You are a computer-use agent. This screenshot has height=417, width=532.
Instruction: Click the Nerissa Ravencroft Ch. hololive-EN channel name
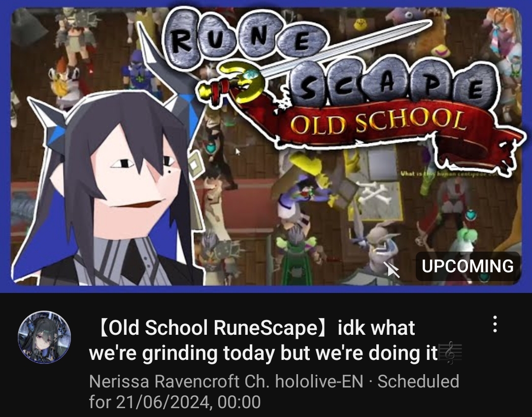pos(226,381)
